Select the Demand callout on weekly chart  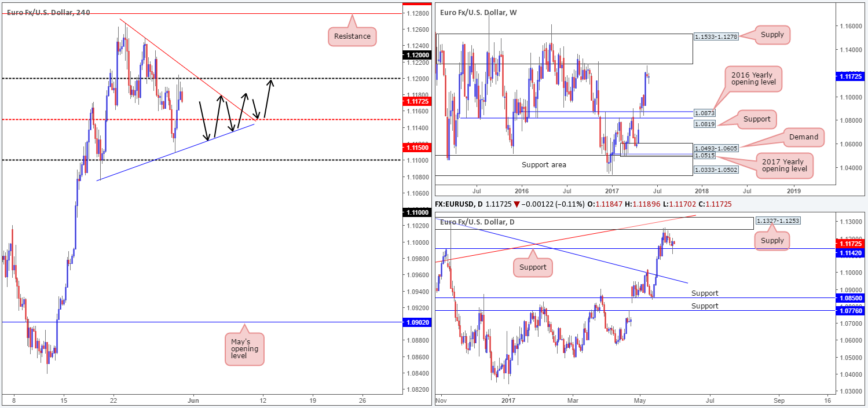[x=803, y=137]
